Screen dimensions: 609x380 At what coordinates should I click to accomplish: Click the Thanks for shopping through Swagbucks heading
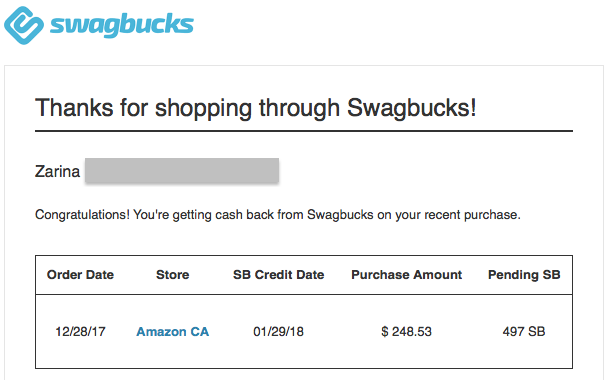click(256, 108)
